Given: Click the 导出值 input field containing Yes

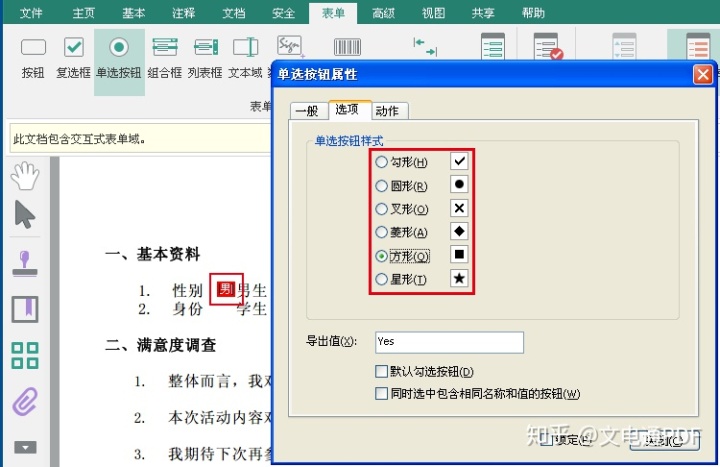Looking at the screenshot, I should [x=449, y=342].
